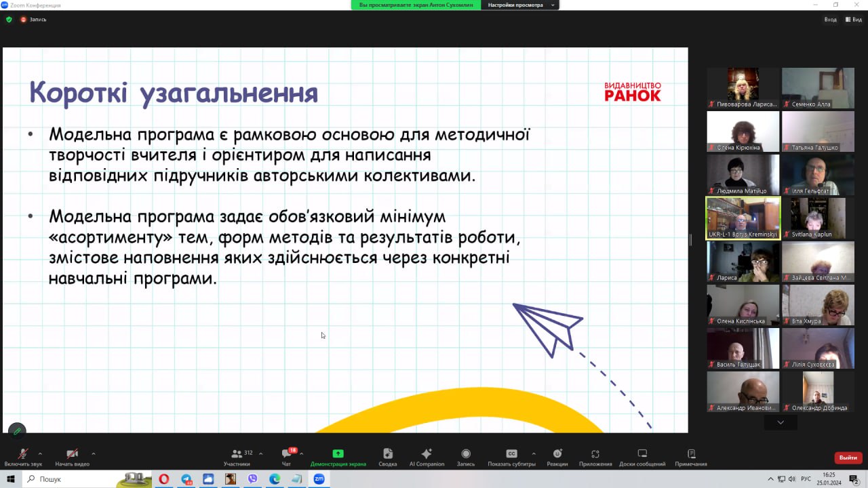Unmute microphone with Включить звук button
The height and width of the screenshot is (488, 868).
pos(22,454)
